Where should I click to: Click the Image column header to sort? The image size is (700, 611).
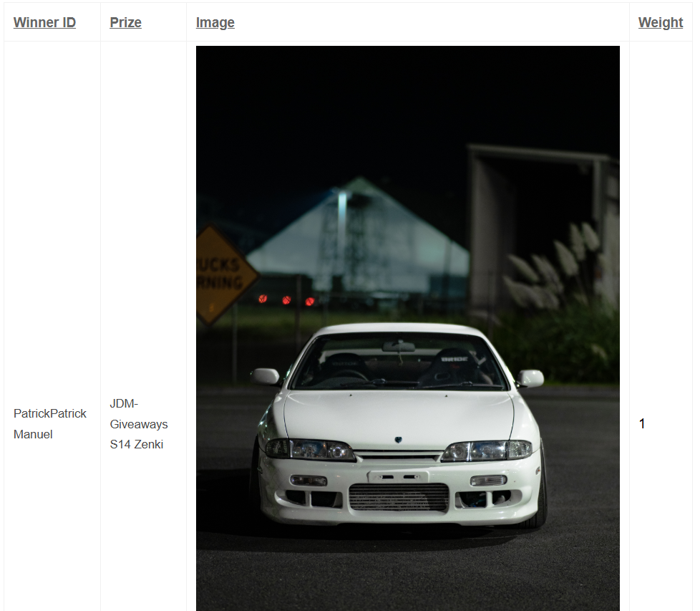pyautogui.click(x=215, y=22)
